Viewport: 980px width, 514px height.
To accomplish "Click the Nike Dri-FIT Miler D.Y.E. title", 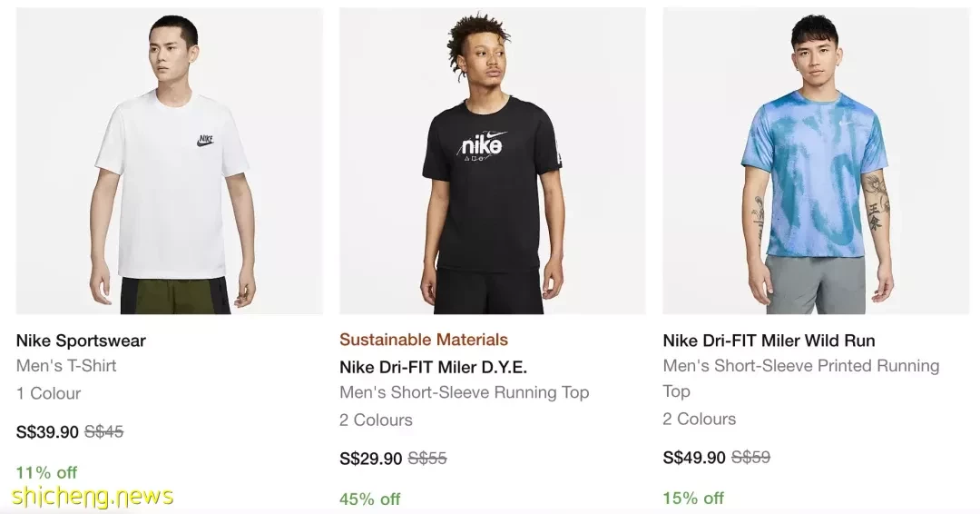I will tap(433, 367).
